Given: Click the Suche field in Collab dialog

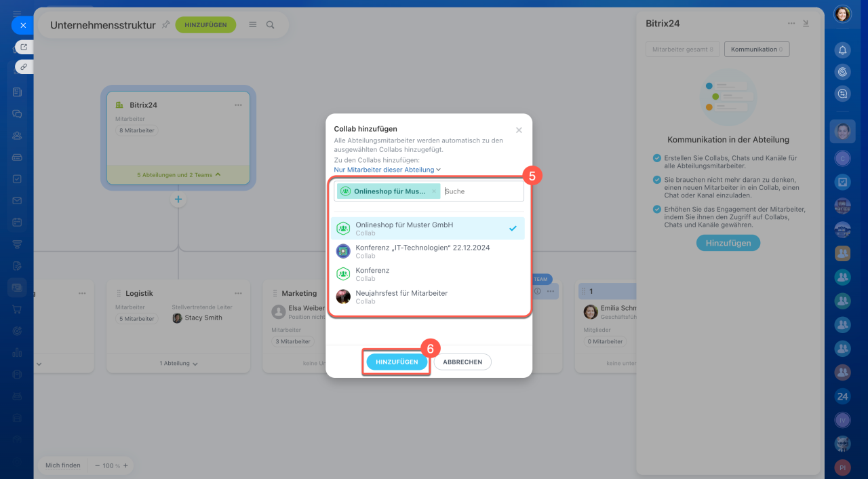Looking at the screenshot, I should tap(482, 191).
